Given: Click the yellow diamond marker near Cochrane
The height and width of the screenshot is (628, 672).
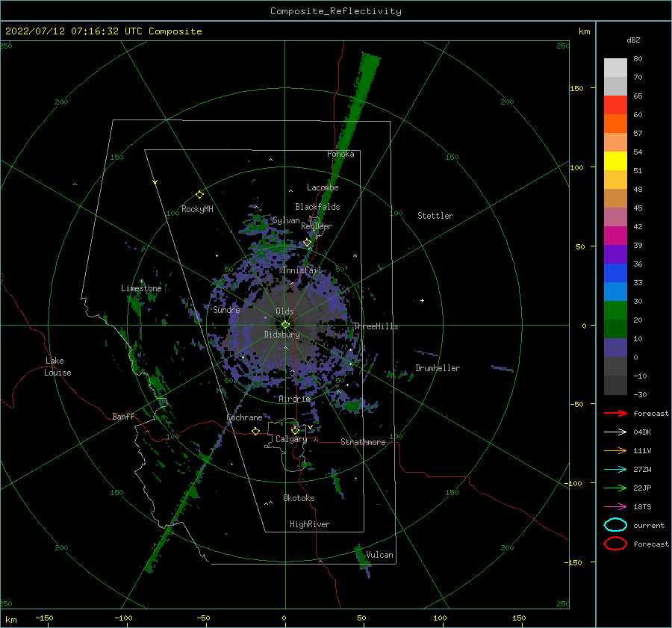Looking at the screenshot, I should [255, 431].
